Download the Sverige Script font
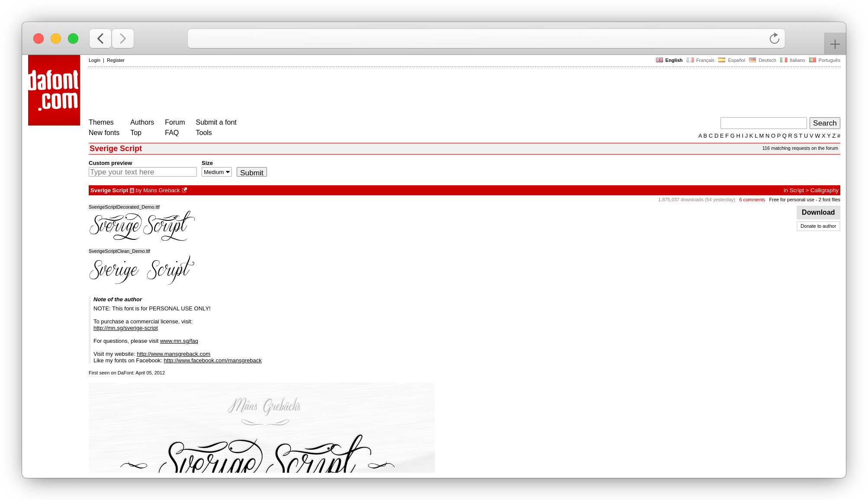Image resolution: width=868 pixels, height=500 pixels. [x=818, y=212]
